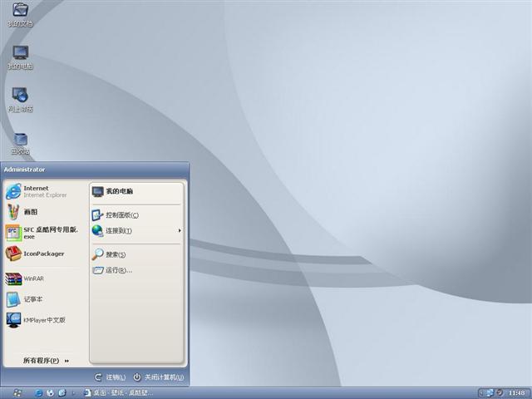Open the Network Places desktop icon
The height and width of the screenshot is (399, 532).
[20, 100]
